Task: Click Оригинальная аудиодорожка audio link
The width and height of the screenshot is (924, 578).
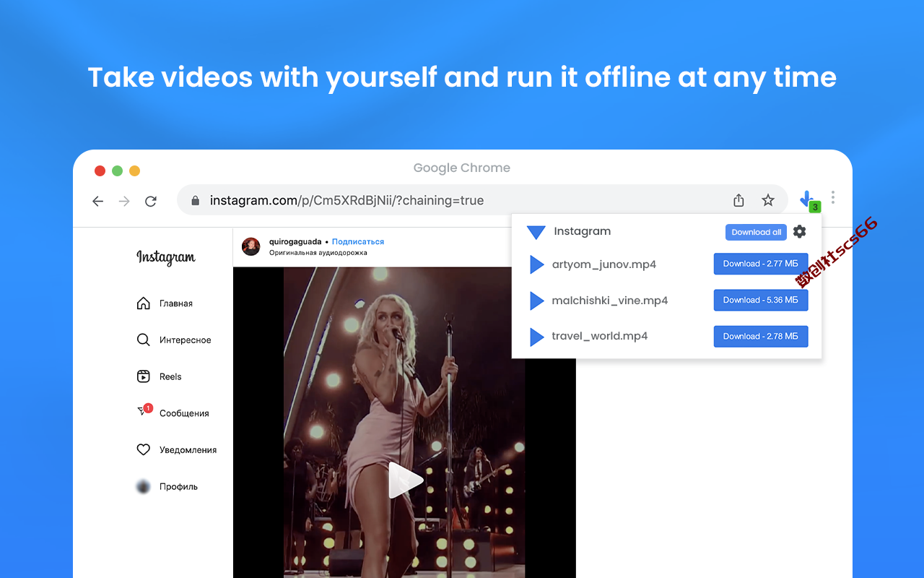Action: point(318,253)
